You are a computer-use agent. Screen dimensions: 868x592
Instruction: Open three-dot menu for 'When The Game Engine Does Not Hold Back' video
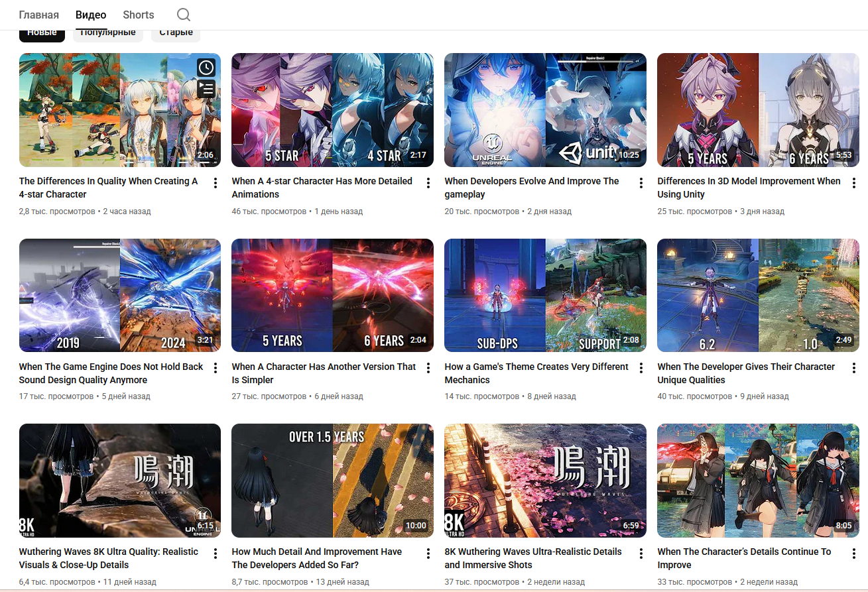[216, 368]
